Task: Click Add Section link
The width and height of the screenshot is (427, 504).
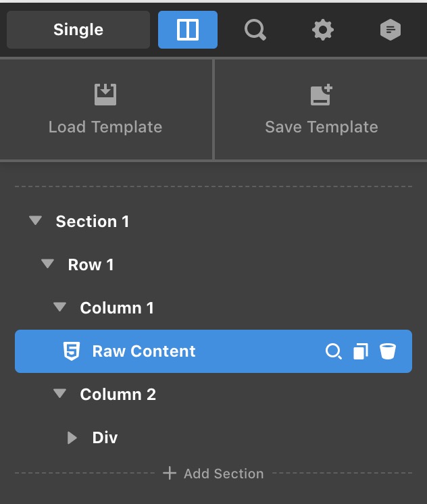Action: tap(214, 474)
